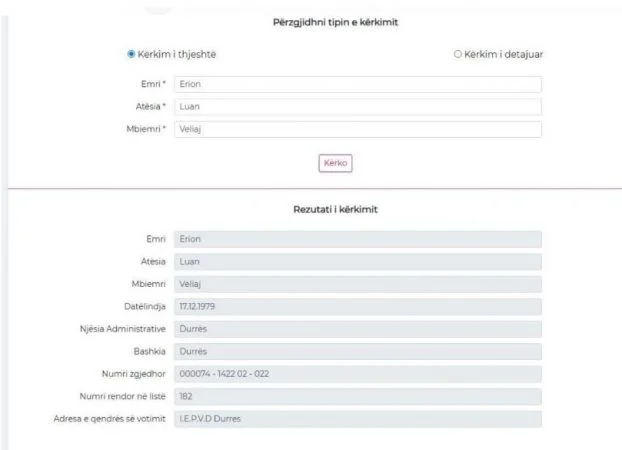622x450 pixels.
Task: Click the voting center address field
Action: click(x=357, y=418)
